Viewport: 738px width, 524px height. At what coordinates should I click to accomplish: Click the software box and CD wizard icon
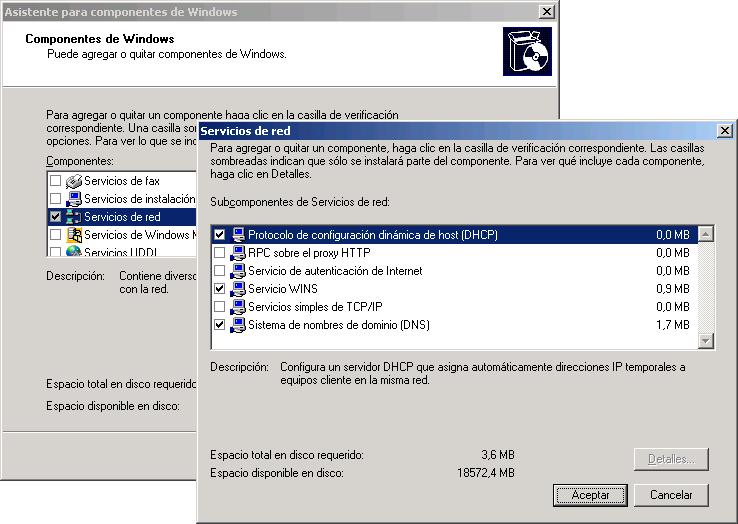[527, 51]
